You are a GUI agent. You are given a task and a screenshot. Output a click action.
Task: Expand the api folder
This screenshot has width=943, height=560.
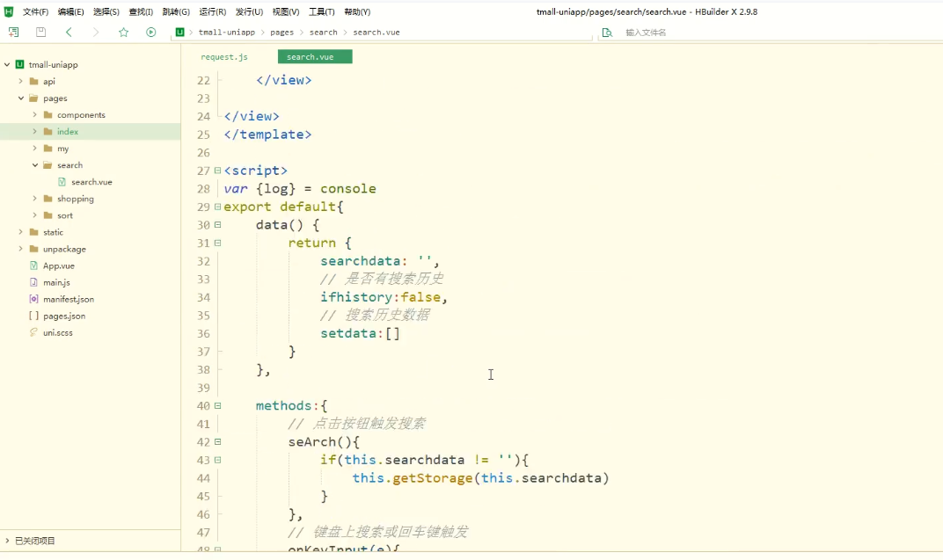20,81
